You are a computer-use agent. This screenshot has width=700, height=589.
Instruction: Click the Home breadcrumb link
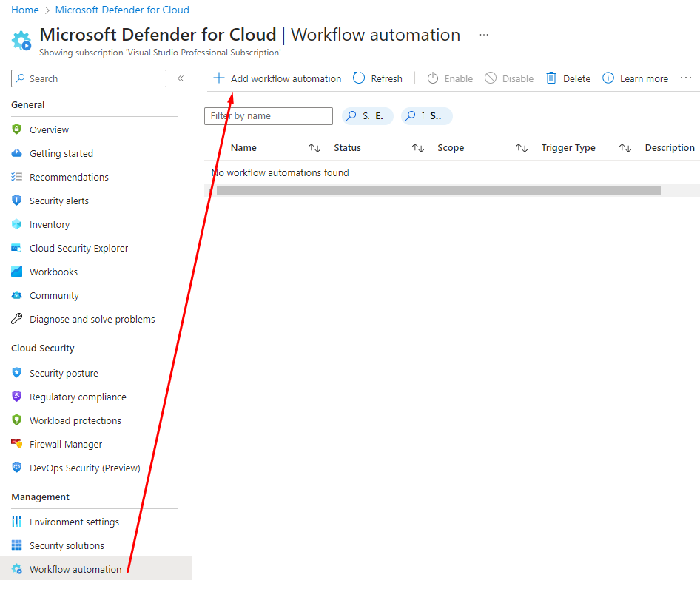24,10
